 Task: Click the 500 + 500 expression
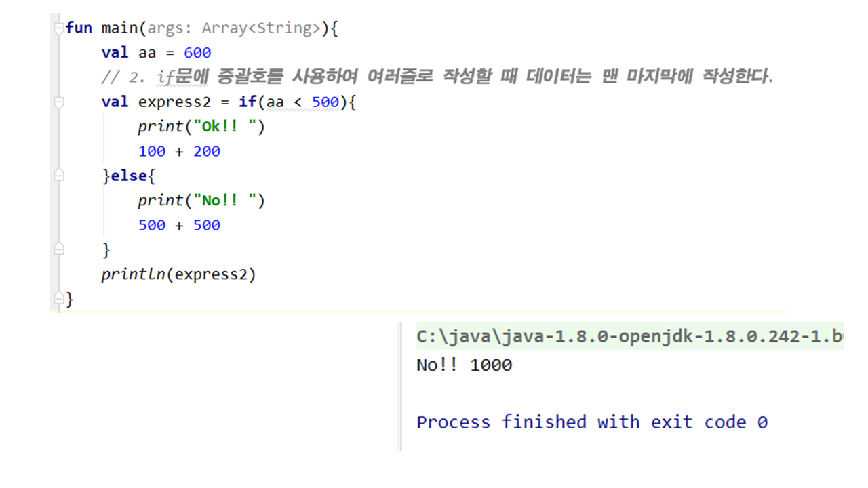(179, 225)
